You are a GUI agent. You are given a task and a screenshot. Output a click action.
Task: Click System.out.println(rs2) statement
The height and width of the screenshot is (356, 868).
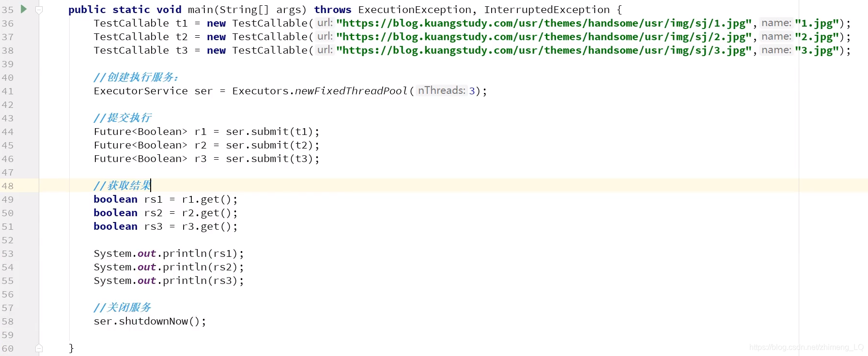(169, 267)
